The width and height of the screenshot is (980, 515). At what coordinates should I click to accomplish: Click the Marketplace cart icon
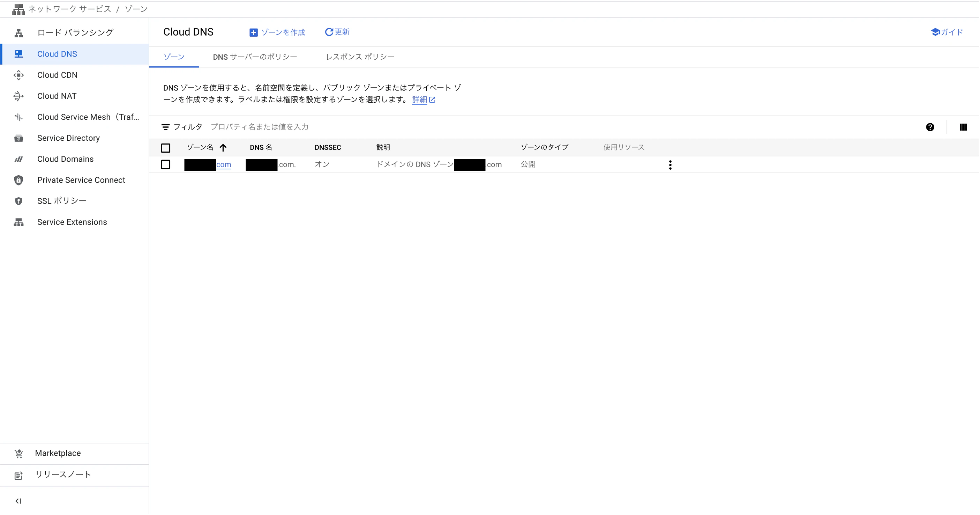tap(18, 453)
